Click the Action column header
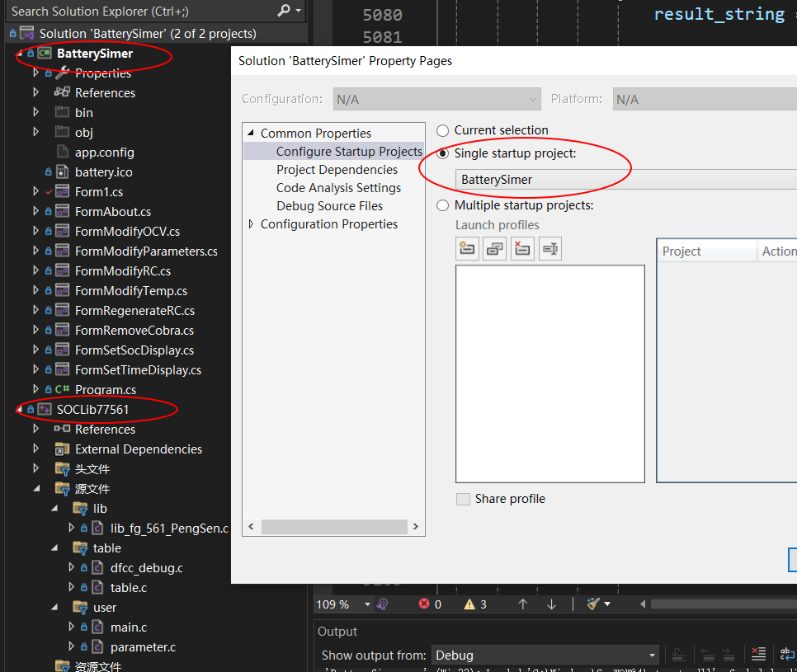The width and height of the screenshot is (797, 672). click(777, 251)
